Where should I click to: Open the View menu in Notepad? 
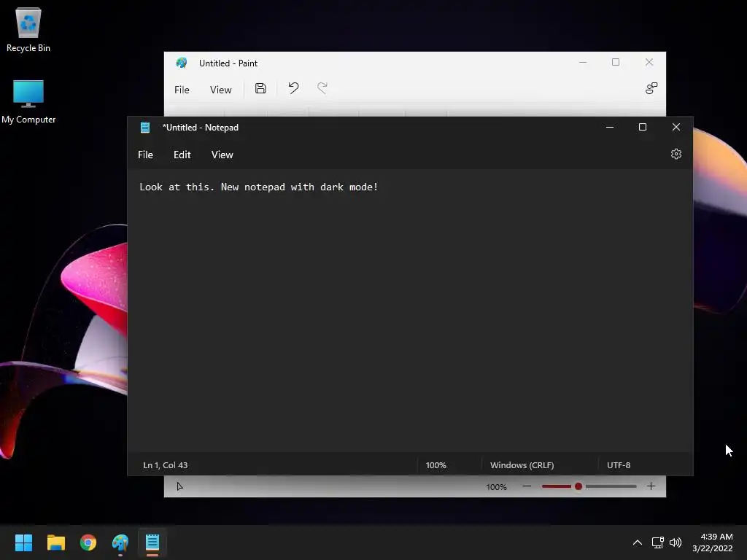click(222, 155)
